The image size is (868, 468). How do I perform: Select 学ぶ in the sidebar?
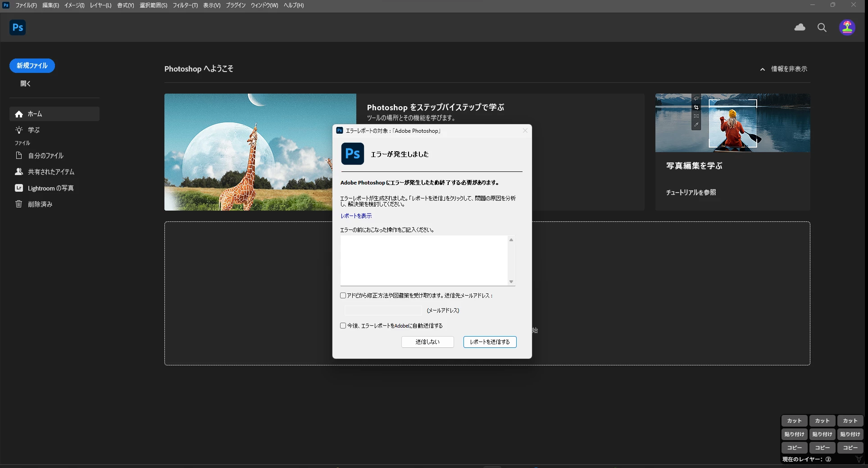55,130
